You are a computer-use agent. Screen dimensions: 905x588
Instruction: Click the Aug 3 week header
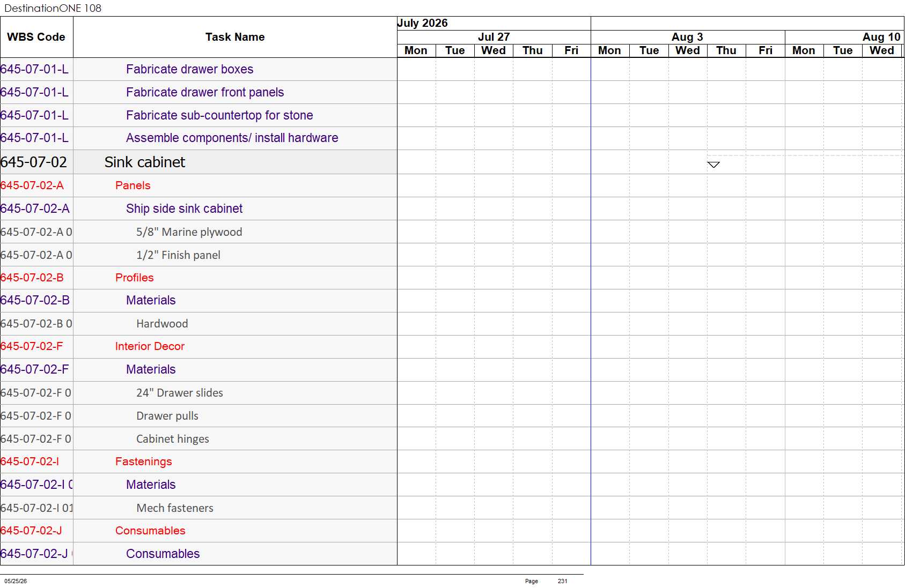687,37
